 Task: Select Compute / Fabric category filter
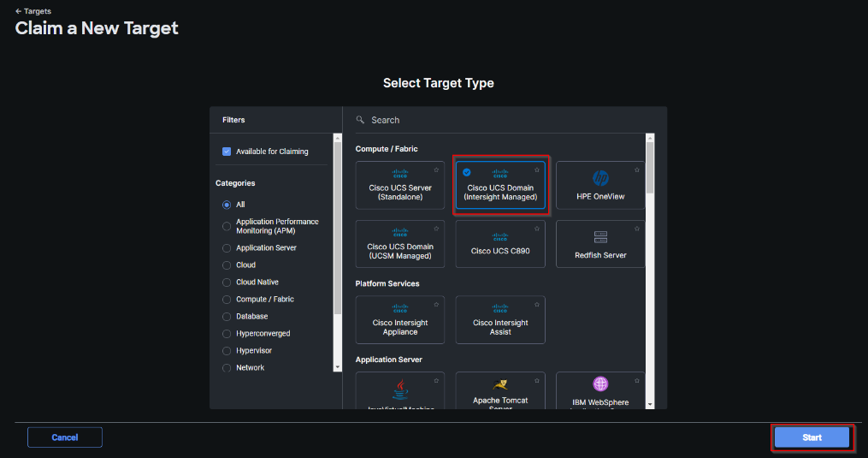227,300
